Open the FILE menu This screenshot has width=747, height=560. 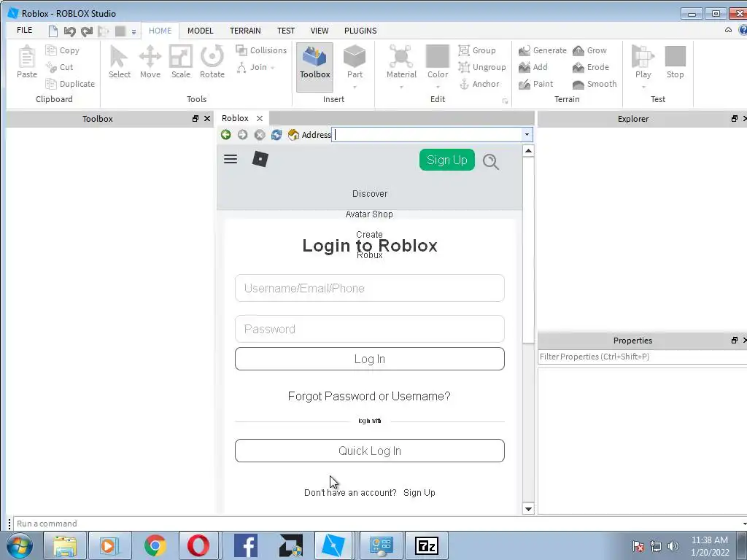click(24, 30)
